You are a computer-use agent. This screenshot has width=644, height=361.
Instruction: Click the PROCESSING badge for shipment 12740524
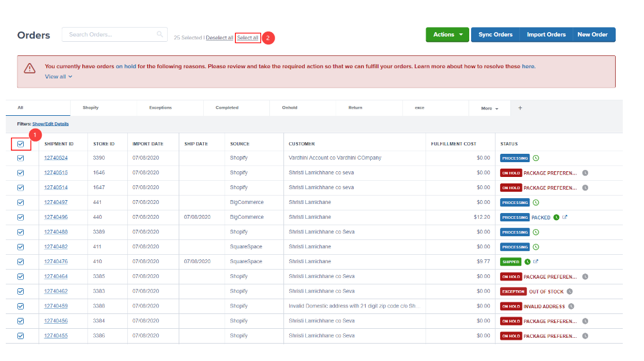point(515,158)
